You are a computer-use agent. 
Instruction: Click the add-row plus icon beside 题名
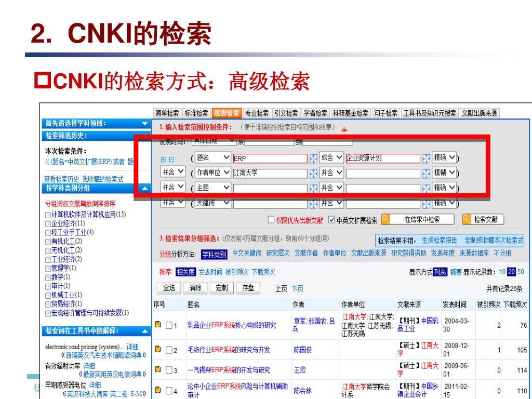click(163, 159)
